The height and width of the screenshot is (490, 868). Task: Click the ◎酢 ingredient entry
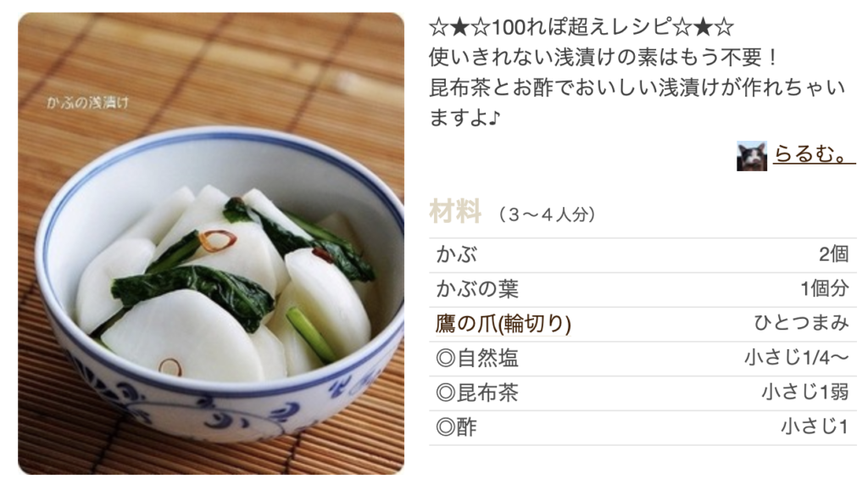pos(456,427)
